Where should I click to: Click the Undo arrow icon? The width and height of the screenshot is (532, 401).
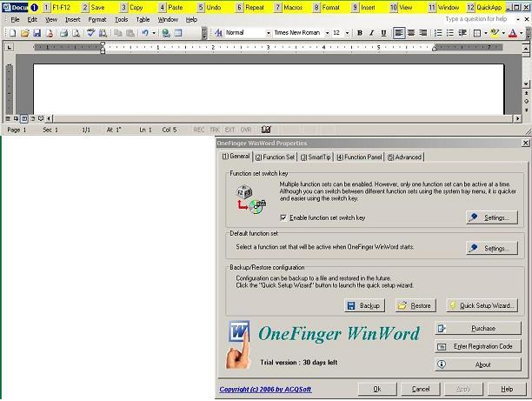(145, 33)
